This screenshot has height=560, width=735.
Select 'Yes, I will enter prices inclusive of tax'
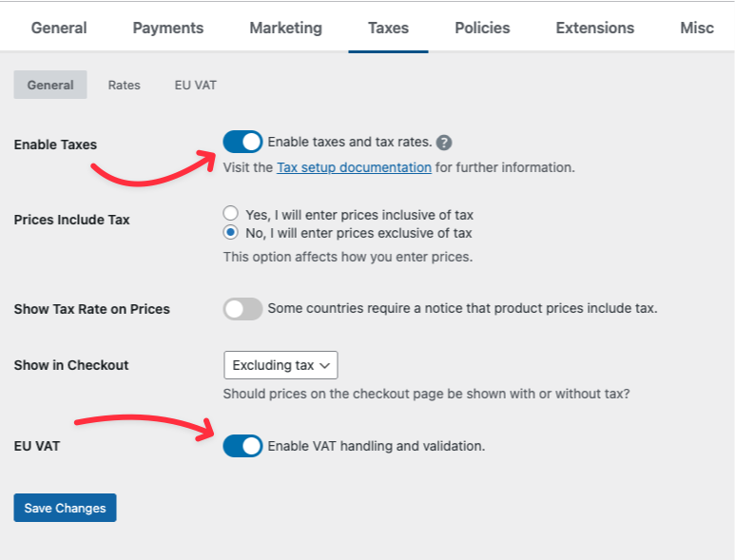point(230,214)
